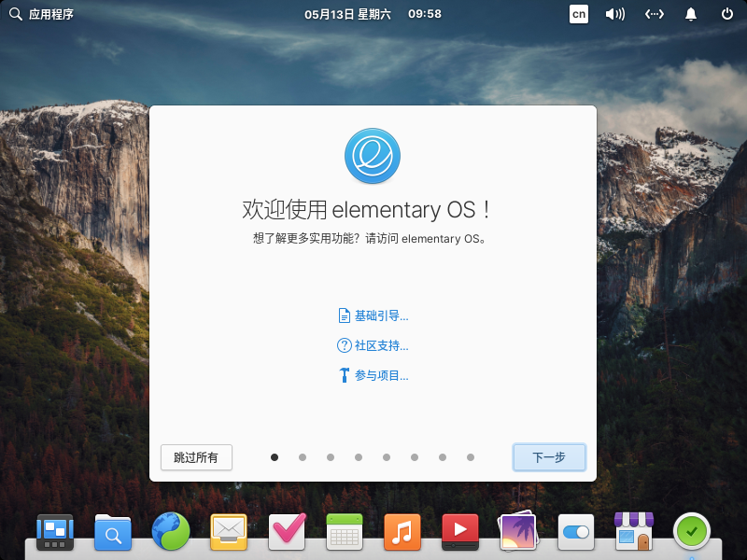Open the sound volume indicator
Viewport: 747px width, 560px height.
[x=615, y=14]
